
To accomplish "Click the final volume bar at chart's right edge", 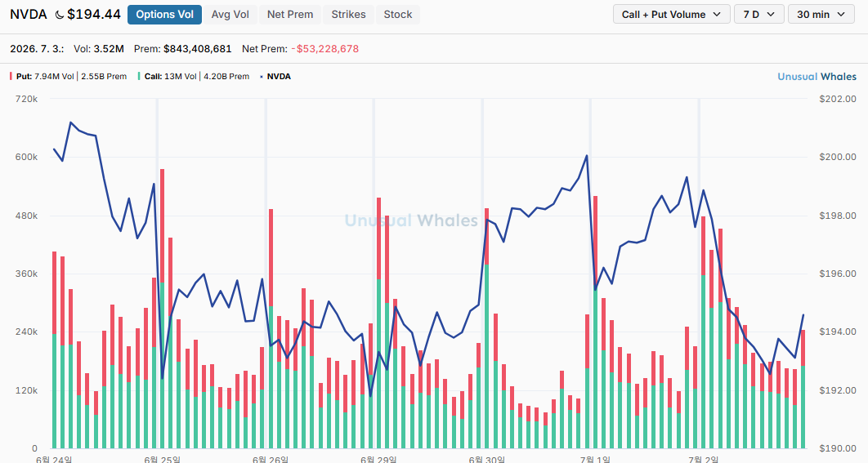I will (803, 390).
